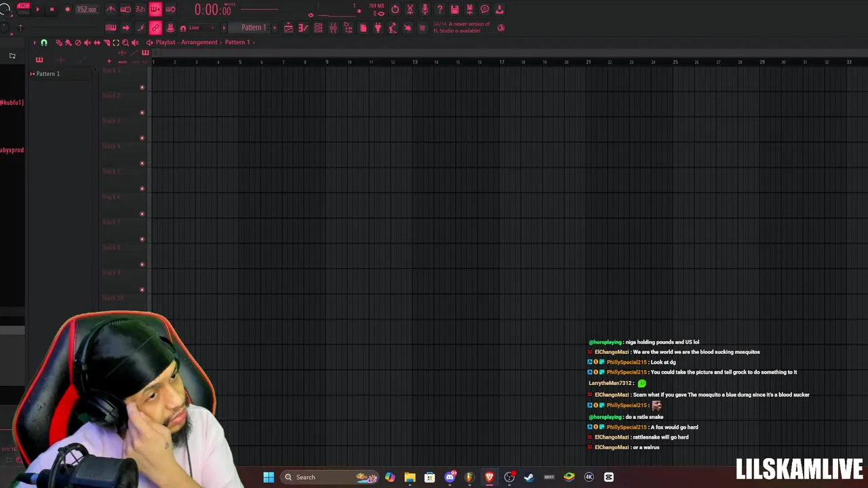Open the plugin picker plug icon
The image size is (868, 488).
click(x=378, y=28)
